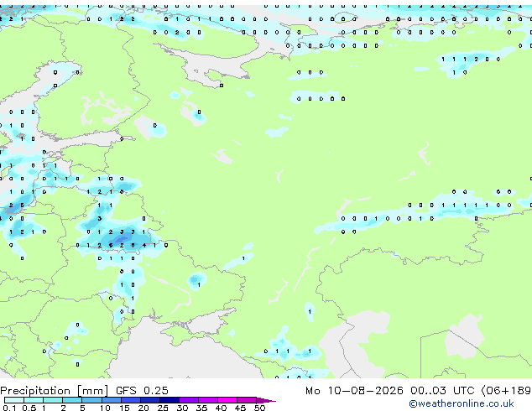532x411 pixels.
Task: Click the '40' legend scale label
Action: click(x=221, y=408)
